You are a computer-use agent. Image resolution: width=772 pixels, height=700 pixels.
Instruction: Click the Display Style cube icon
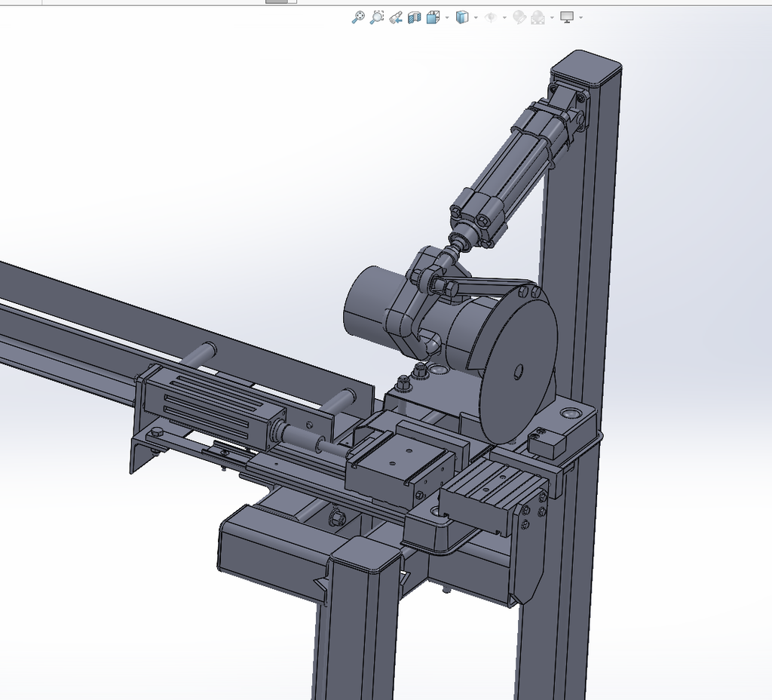(462, 18)
